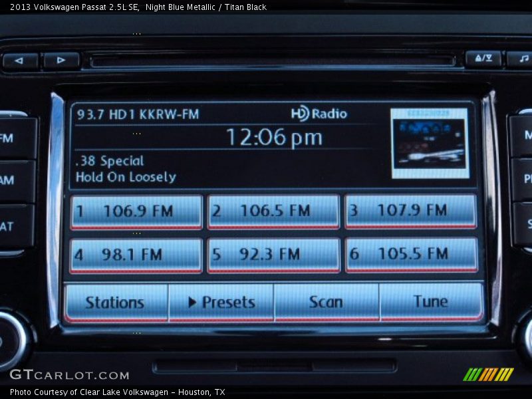The height and width of the screenshot is (399, 532).
Task: Tap the music note media button
Action: pos(521,59)
